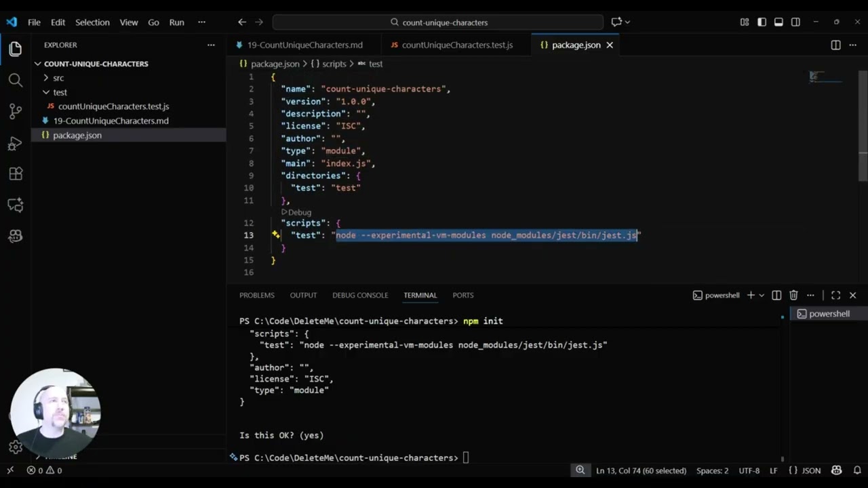Toggle the Primary Side Bar
The image size is (868, 488).
pos(762,22)
